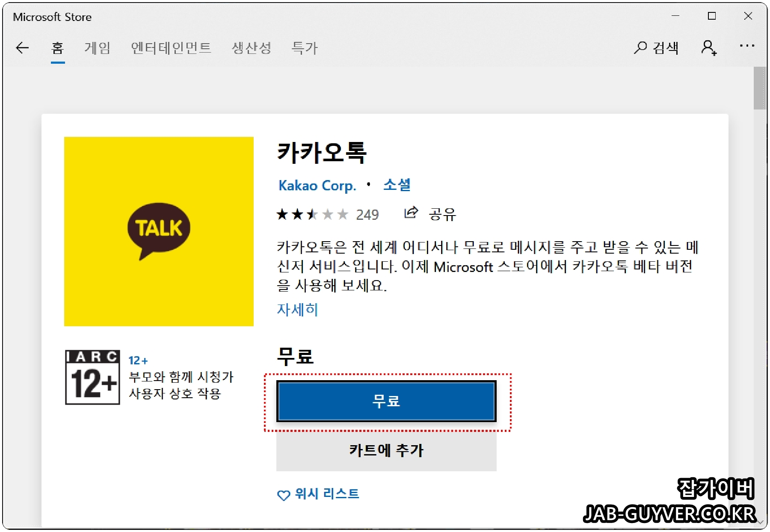
Task: Maximize the Microsoft Store window
Action: (712, 16)
